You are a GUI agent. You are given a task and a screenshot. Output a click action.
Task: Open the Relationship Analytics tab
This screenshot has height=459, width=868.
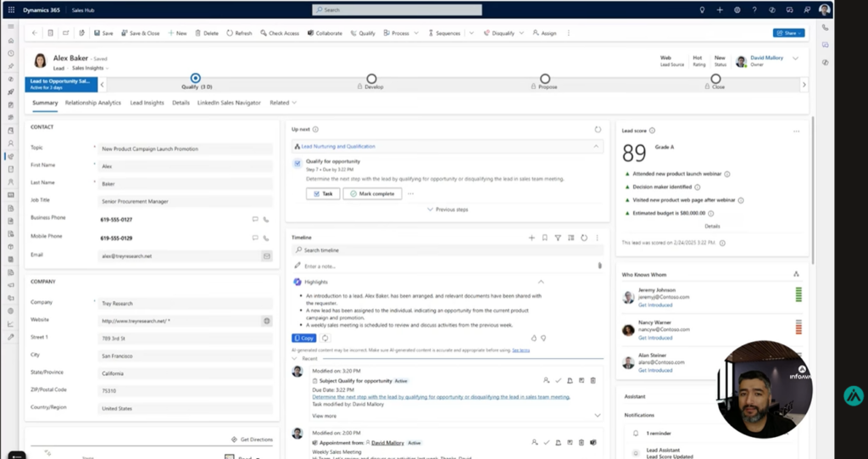[93, 103]
